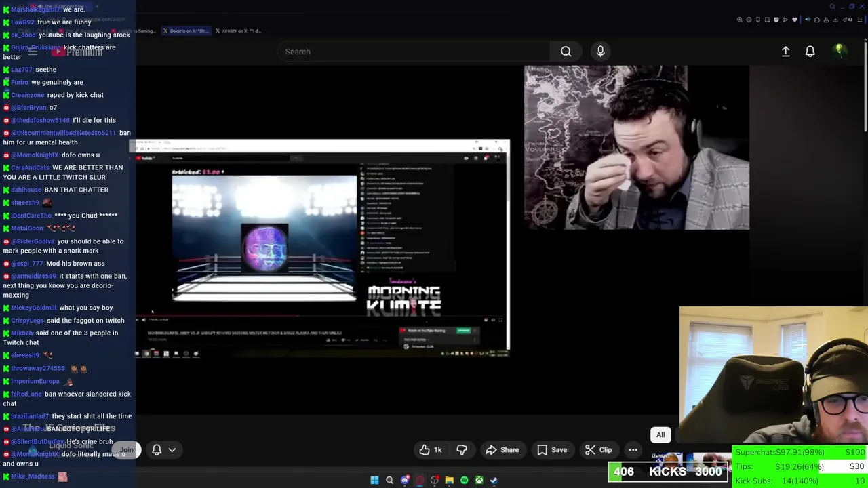Open Xbox app from the taskbar
The width and height of the screenshot is (868, 488).
coord(479,480)
